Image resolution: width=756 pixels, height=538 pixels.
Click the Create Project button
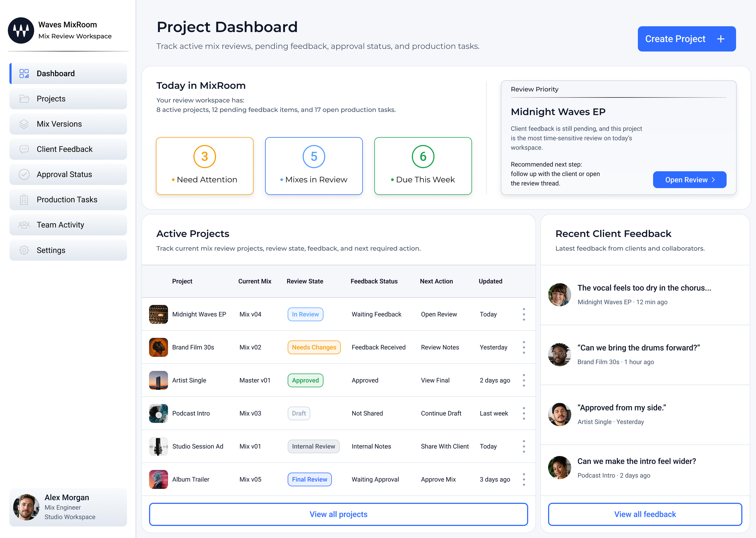point(687,39)
